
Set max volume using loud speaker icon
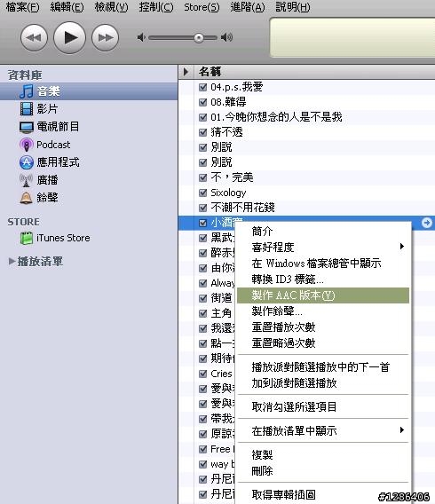(x=226, y=37)
